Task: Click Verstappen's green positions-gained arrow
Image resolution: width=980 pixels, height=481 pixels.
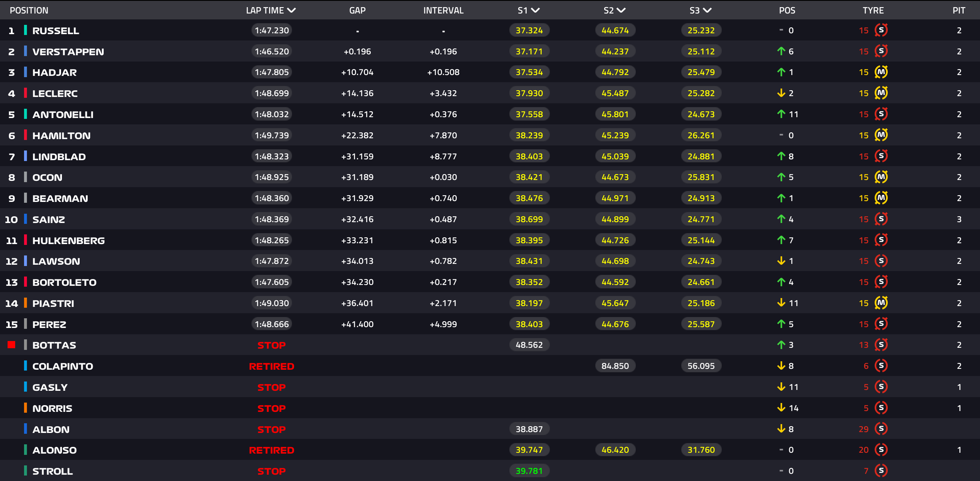Action: point(781,51)
